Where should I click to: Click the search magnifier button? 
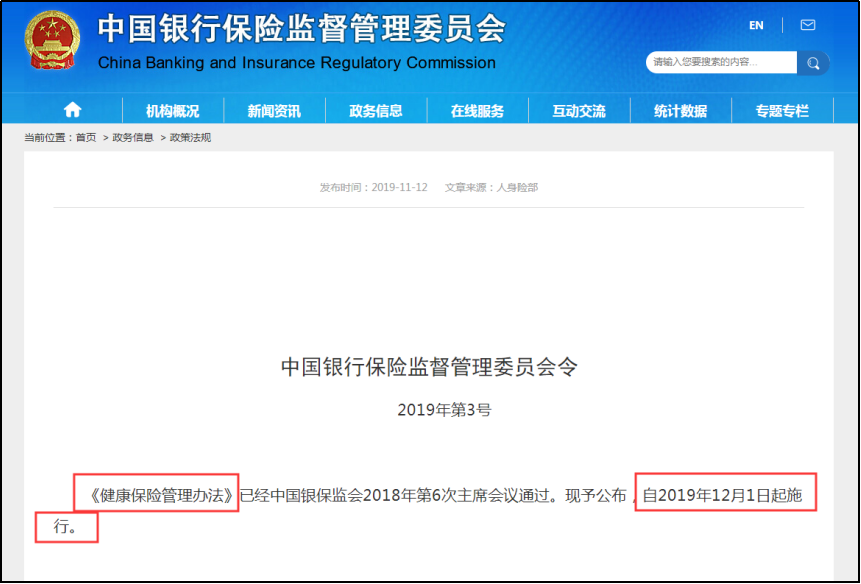click(813, 63)
